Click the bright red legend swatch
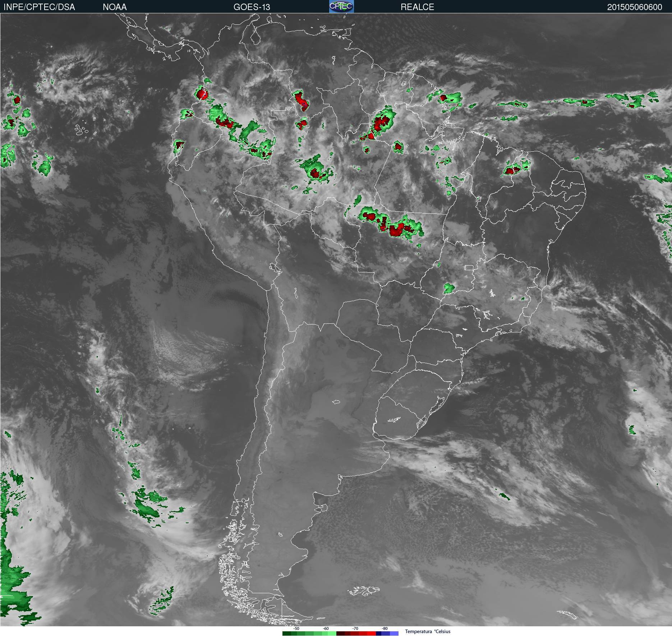The height and width of the screenshot is (636, 672). click(372, 633)
